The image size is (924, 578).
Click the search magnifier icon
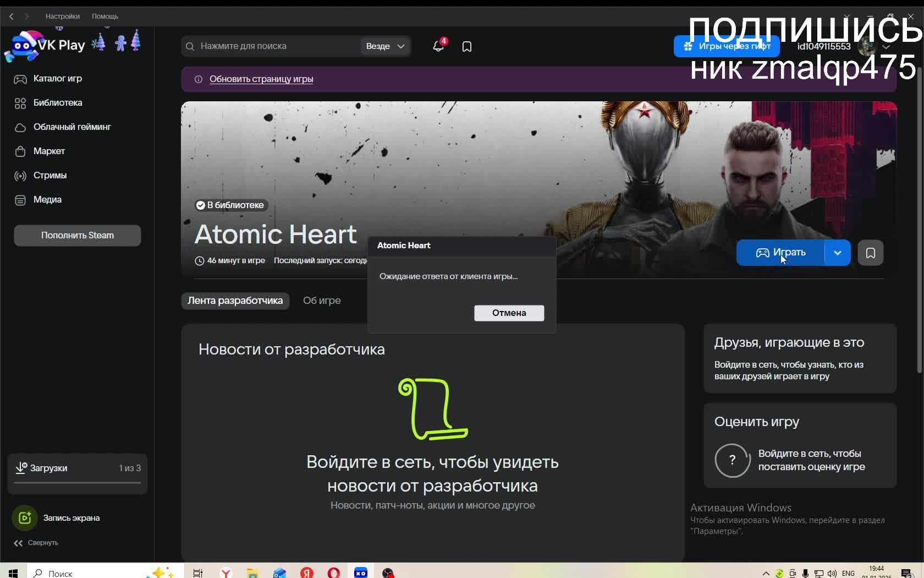190,46
